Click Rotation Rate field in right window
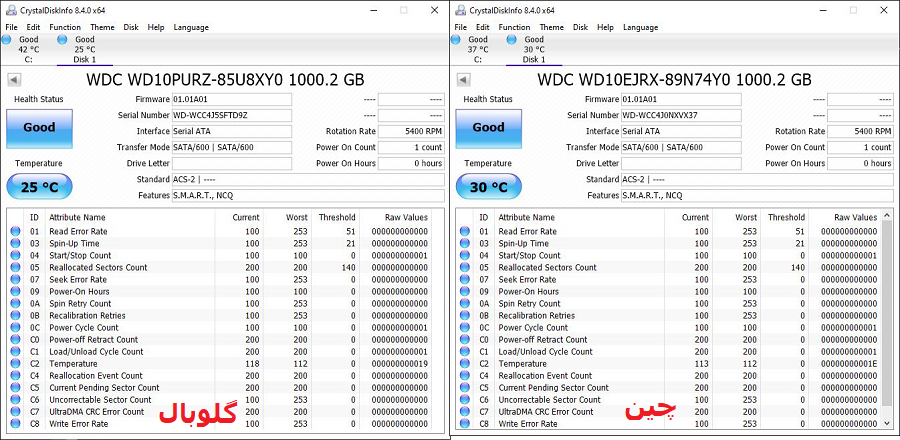This screenshot has height=440, width=900. 860,131
